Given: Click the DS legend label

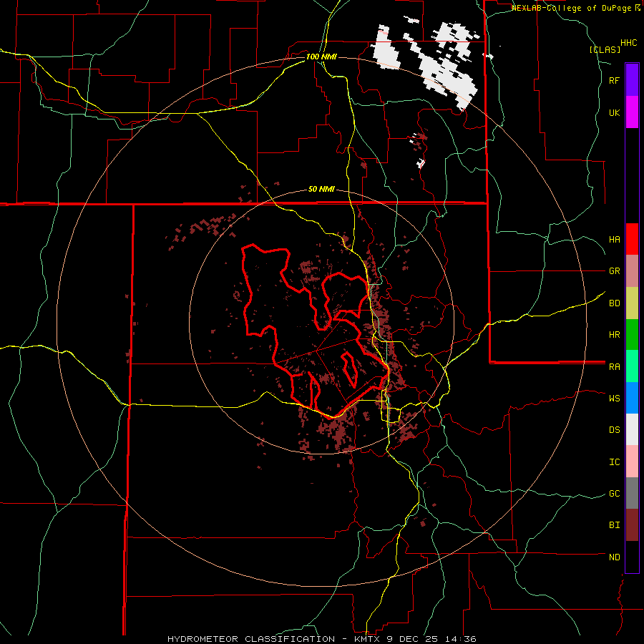Looking at the screenshot, I should [614, 429].
